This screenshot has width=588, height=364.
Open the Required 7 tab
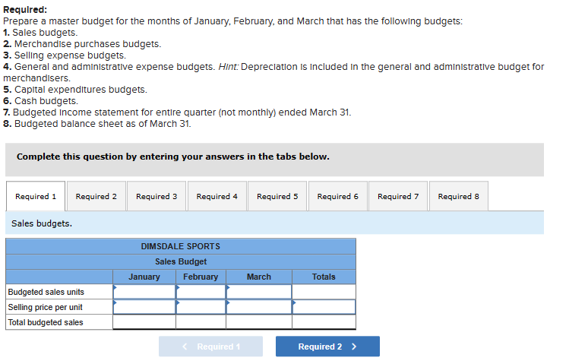pos(398,196)
